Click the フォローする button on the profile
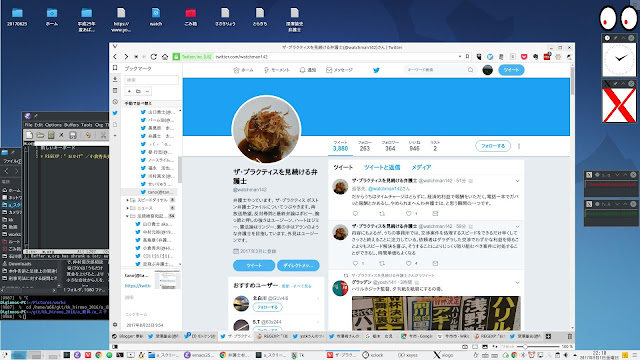 coord(493,146)
